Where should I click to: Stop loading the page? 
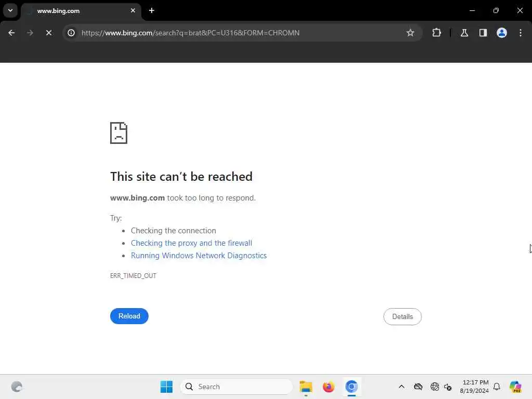(49, 33)
